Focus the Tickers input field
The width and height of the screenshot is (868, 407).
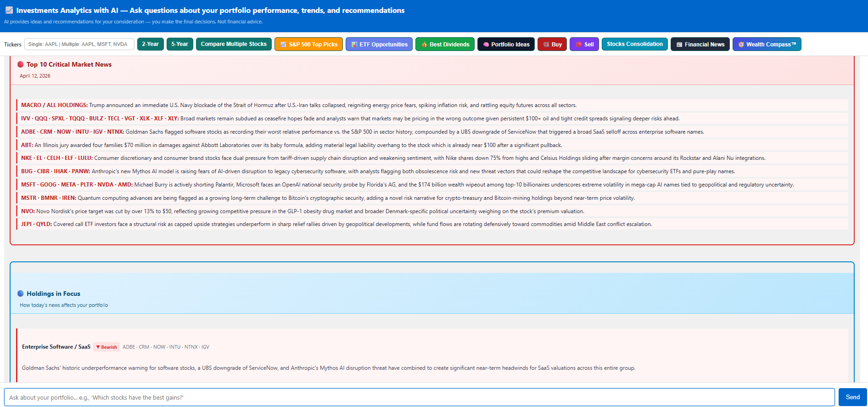click(79, 44)
